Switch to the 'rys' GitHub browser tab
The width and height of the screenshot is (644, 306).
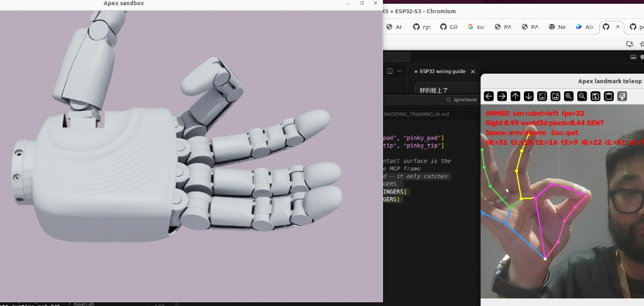(422, 26)
